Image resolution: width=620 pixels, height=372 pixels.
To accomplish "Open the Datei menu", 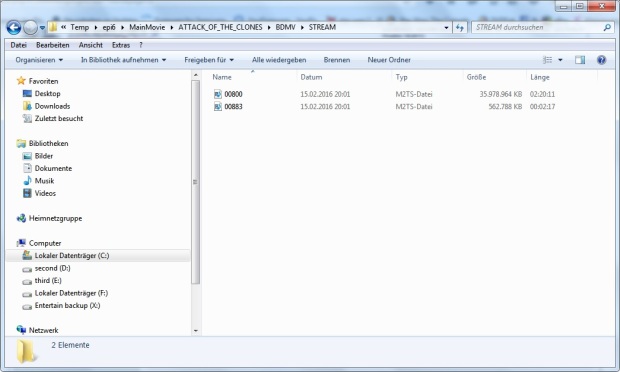I will point(19,45).
